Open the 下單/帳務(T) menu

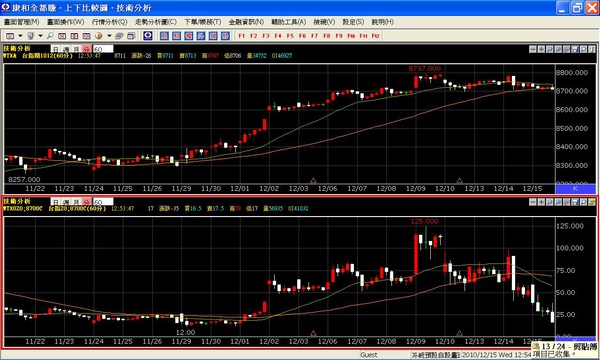(x=202, y=22)
